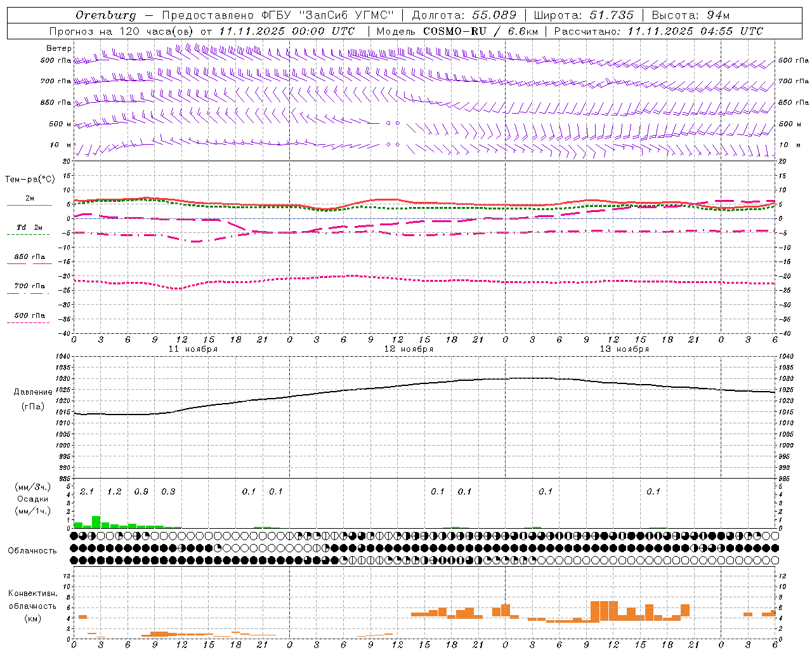
Task: Click the "Конвективн." convective cloud label
Action: (33, 593)
